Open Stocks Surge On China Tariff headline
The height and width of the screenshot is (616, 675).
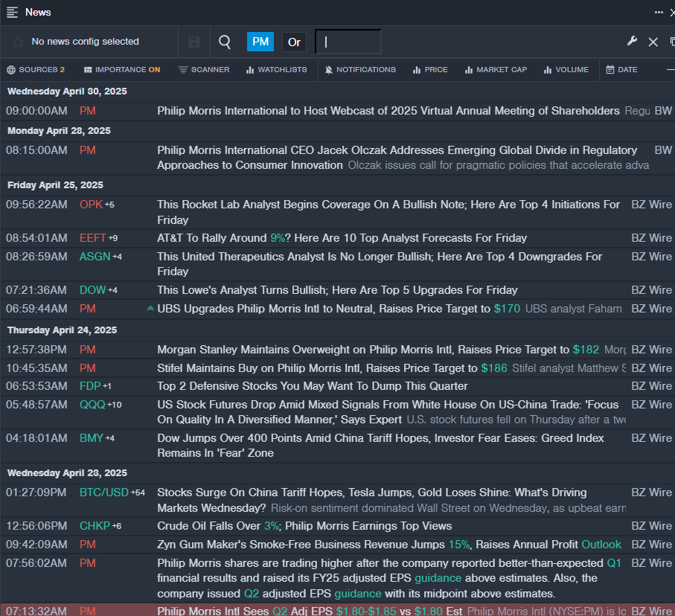coord(372,500)
